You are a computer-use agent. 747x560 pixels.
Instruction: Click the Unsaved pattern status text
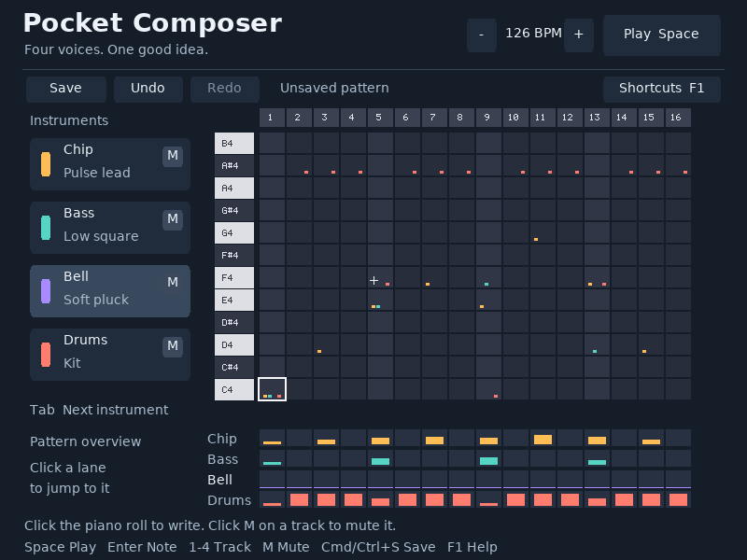pyautogui.click(x=334, y=88)
